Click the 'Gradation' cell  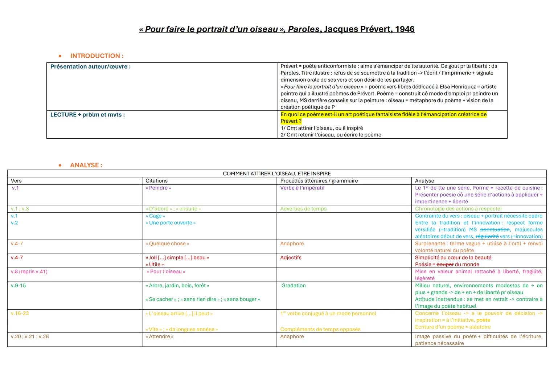point(294,286)
